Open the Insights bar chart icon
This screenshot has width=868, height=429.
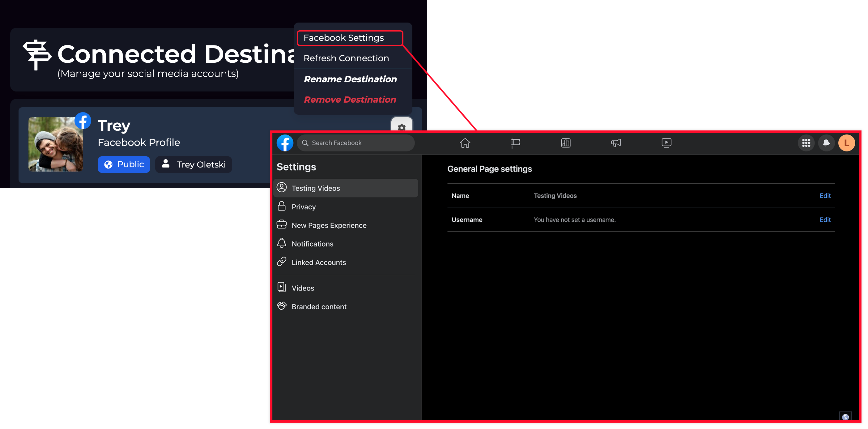click(566, 143)
